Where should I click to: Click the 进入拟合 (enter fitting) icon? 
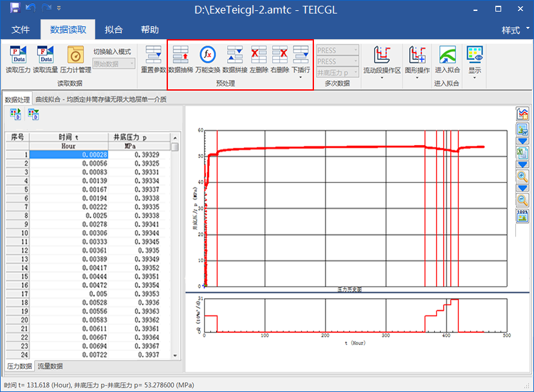(x=447, y=55)
